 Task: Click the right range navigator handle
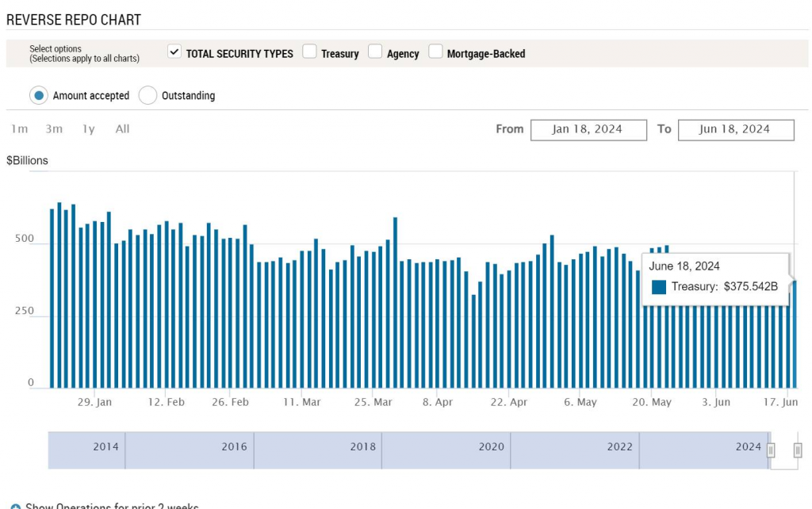(798, 450)
